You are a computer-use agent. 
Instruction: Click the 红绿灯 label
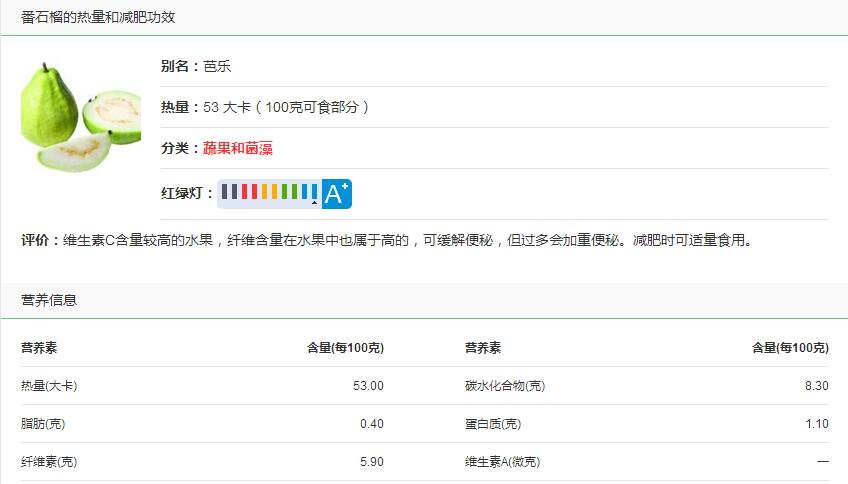(x=186, y=193)
